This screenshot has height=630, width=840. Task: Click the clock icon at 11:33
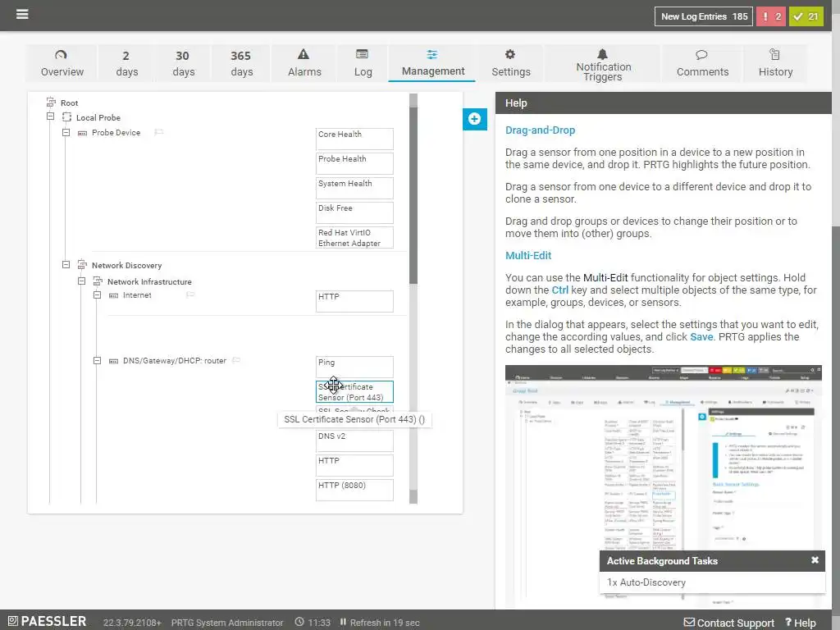tap(299, 622)
